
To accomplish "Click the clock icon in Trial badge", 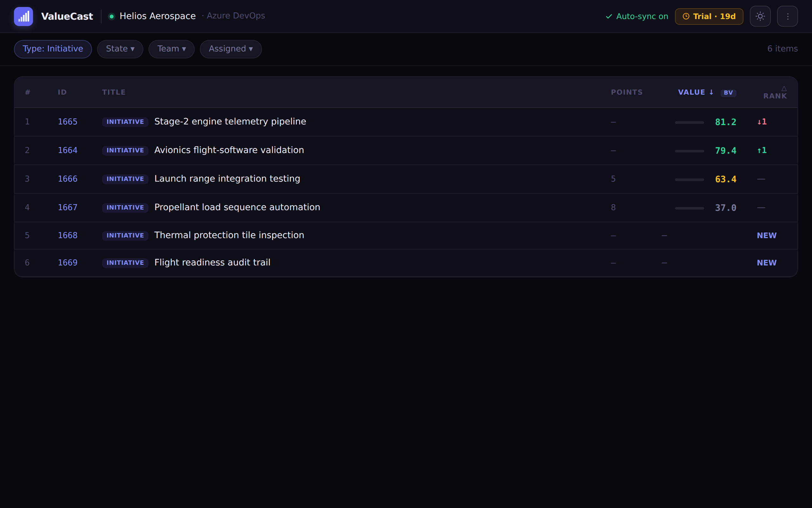I will tap(686, 17).
